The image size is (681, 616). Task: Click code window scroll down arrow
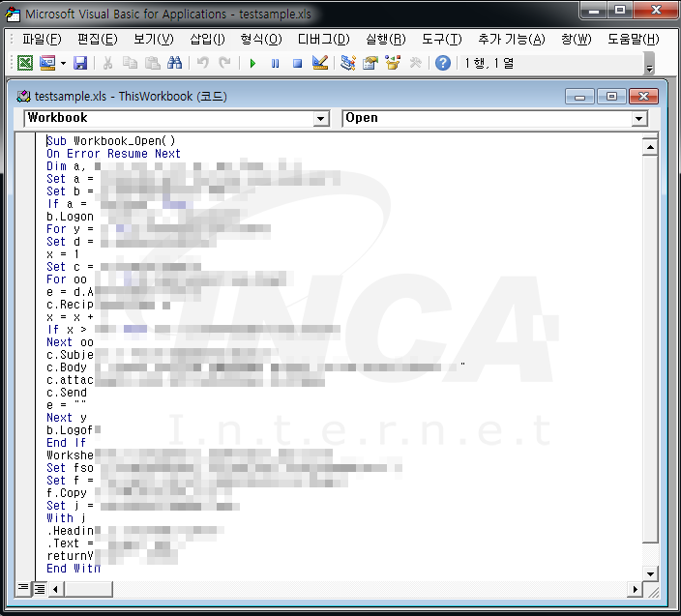[x=650, y=573]
